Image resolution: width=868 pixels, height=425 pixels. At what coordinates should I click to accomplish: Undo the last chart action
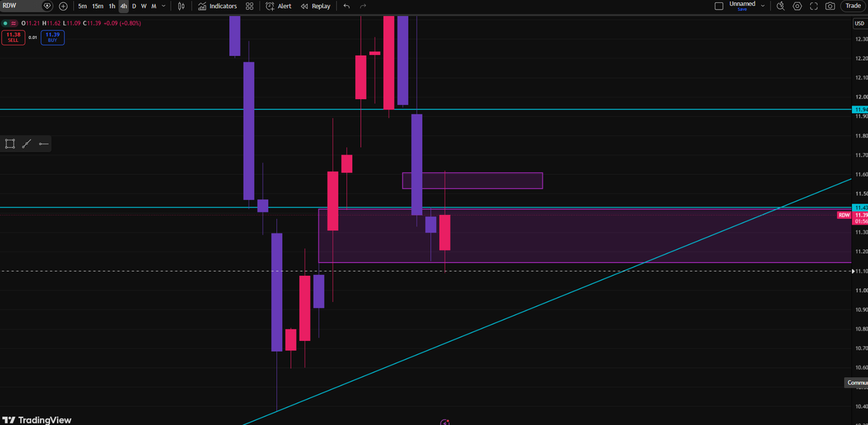[346, 6]
